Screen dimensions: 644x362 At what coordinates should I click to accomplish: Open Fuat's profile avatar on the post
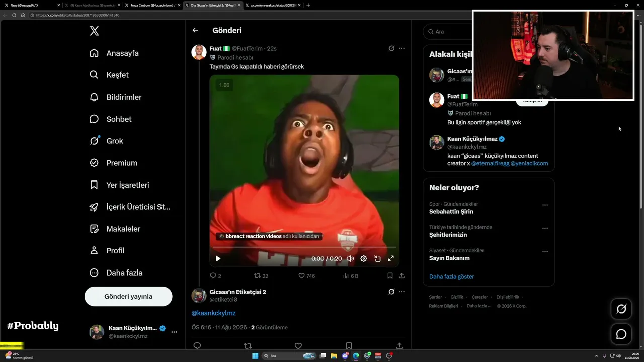pyautogui.click(x=199, y=52)
